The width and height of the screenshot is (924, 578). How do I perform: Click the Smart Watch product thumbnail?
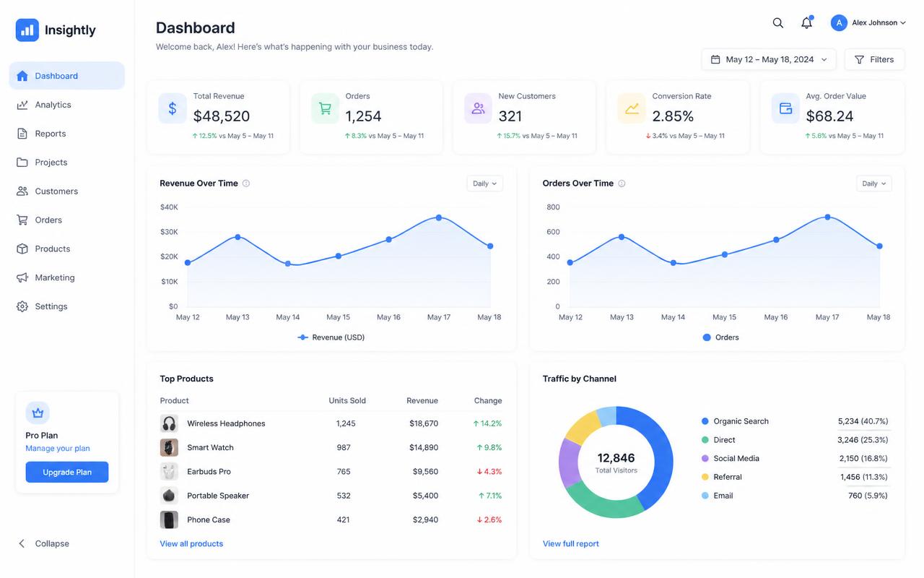coord(169,447)
